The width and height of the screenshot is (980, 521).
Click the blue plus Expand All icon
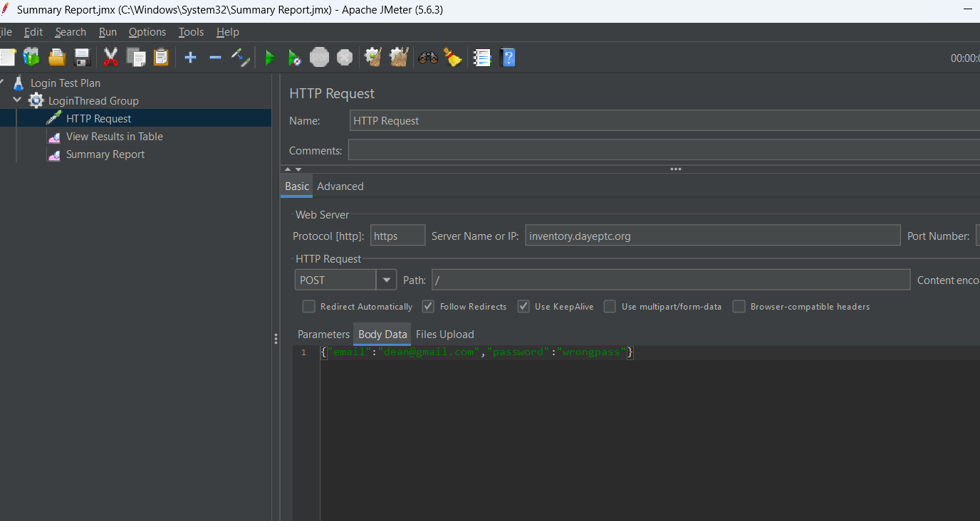(x=190, y=58)
